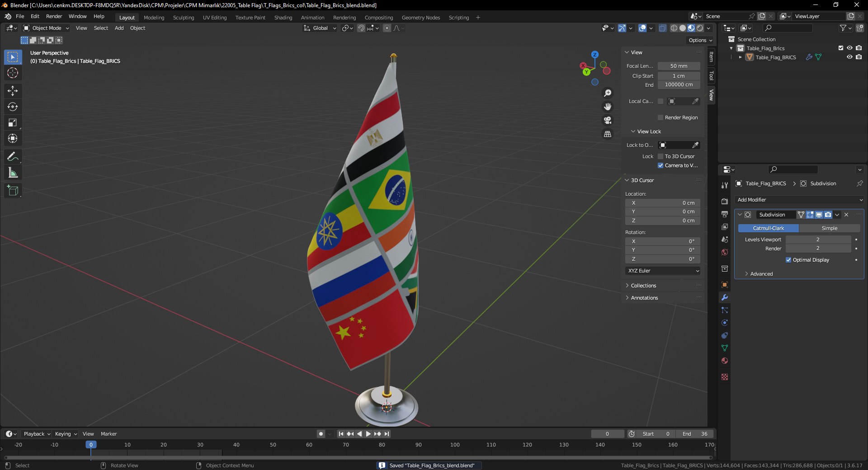Toggle camera view with the camera icon

click(608, 120)
